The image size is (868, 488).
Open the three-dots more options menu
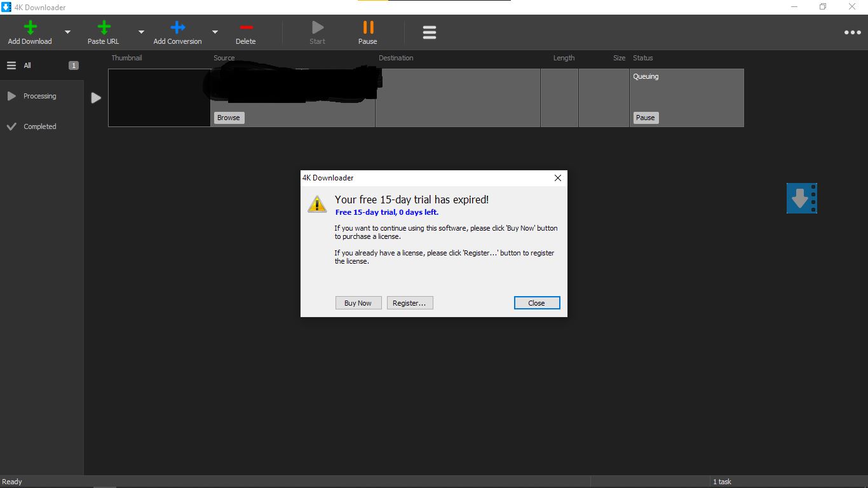click(852, 32)
